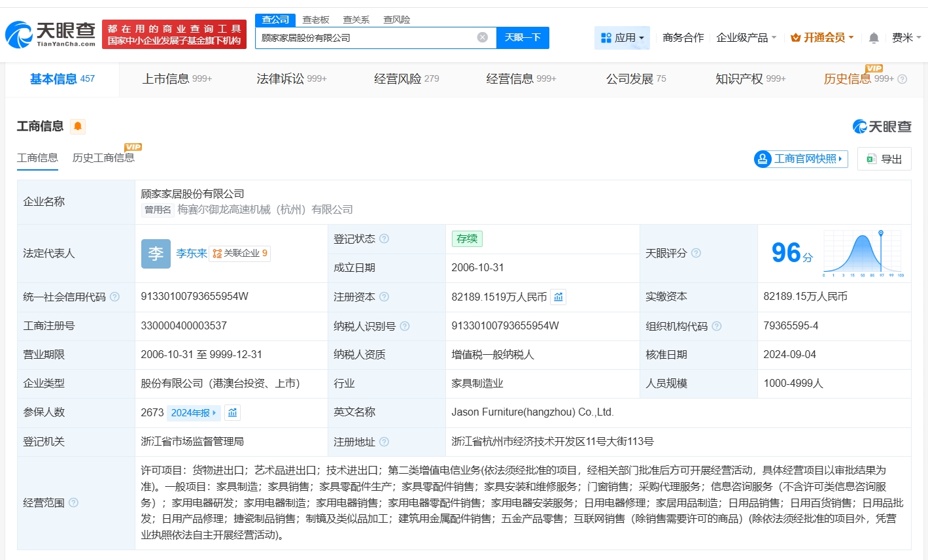This screenshot has width=928, height=560.
Task: Expand the 应用 dropdown menu
Action: [x=622, y=38]
